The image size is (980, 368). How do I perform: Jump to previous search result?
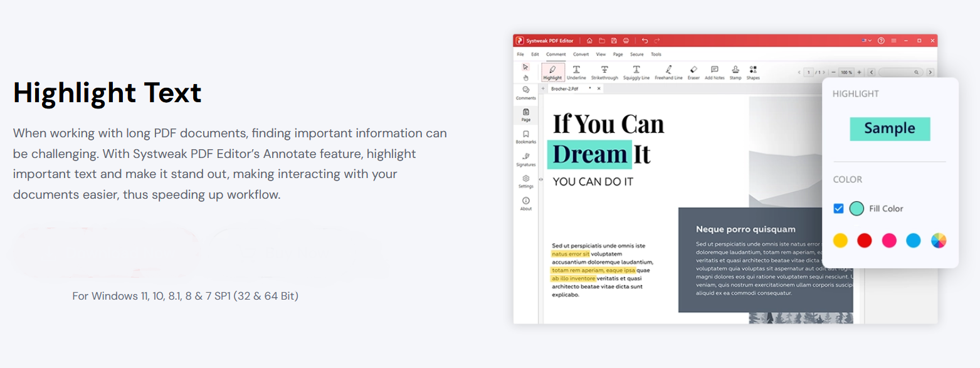(x=871, y=72)
